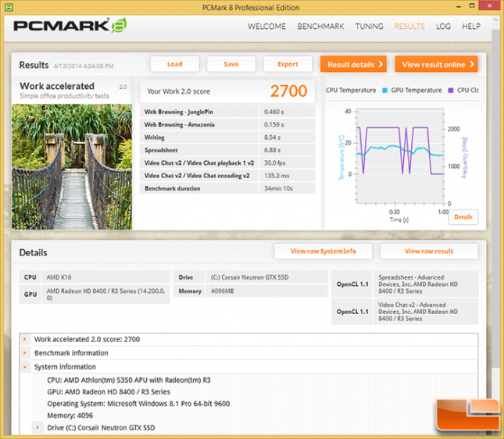Image resolution: width=504 pixels, height=439 pixels.
Task: Click the Video Chat v2 OpenCL entry
Action: [x=425, y=312]
